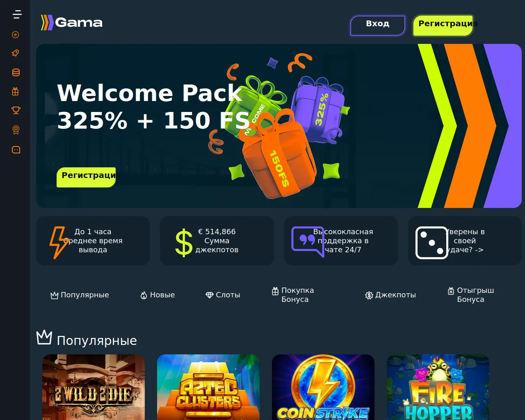Click the Gama logo
Image resolution: width=525 pixels, height=420 pixels.
click(x=72, y=23)
